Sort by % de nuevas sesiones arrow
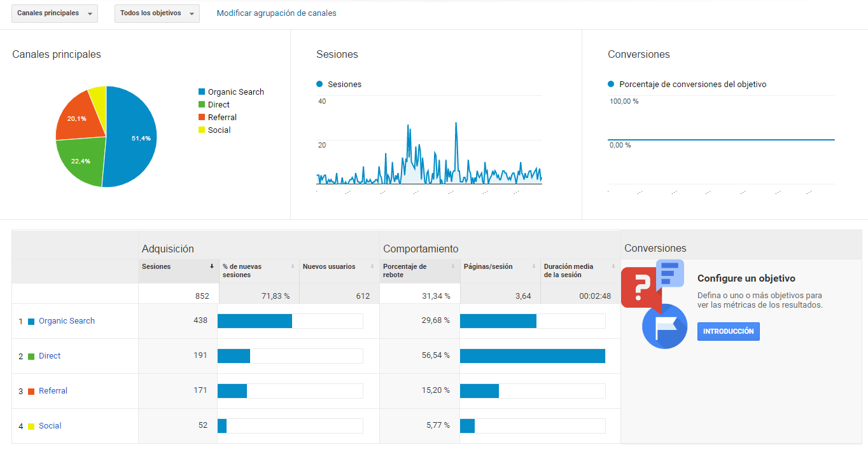The height and width of the screenshot is (459, 868). (292, 266)
